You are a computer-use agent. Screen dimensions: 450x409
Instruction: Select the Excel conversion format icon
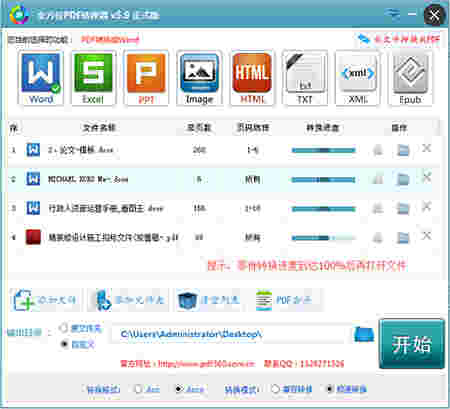(93, 79)
